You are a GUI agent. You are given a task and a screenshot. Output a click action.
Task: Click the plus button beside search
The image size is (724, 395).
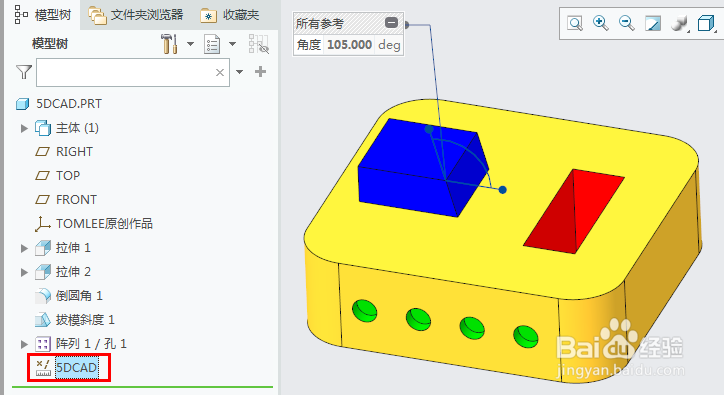click(x=260, y=72)
